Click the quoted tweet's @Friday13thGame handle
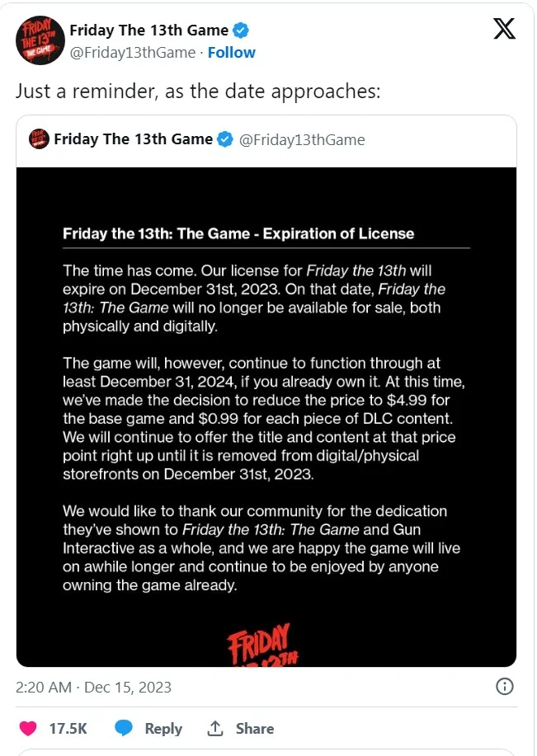Viewport: 537px width, 756px height. point(302,140)
